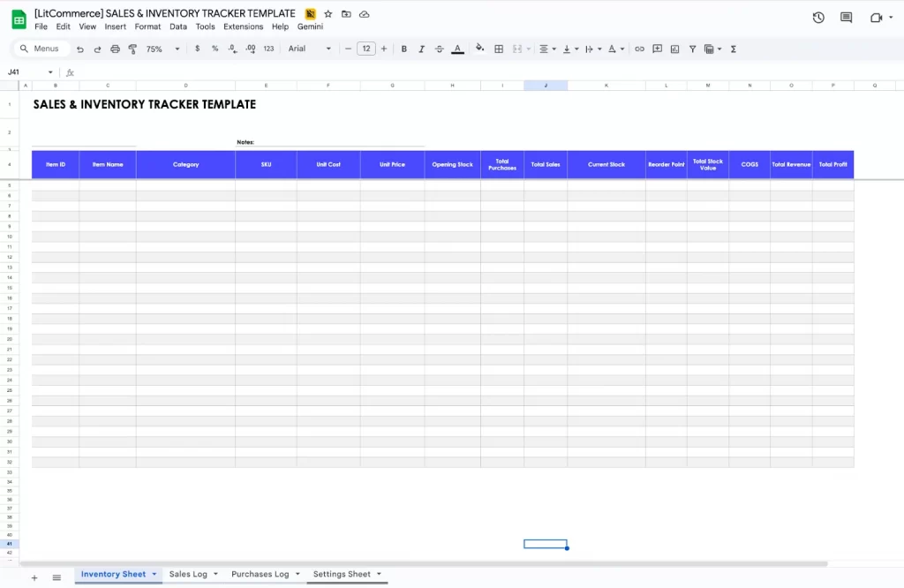Select the Paint format tool

pyautogui.click(x=132, y=49)
